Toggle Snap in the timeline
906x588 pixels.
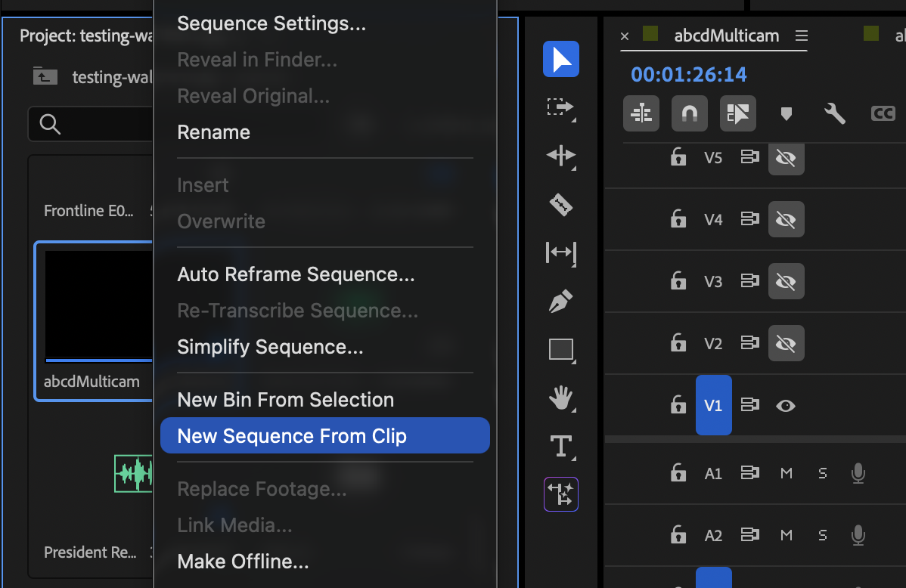[x=689, y=113]
